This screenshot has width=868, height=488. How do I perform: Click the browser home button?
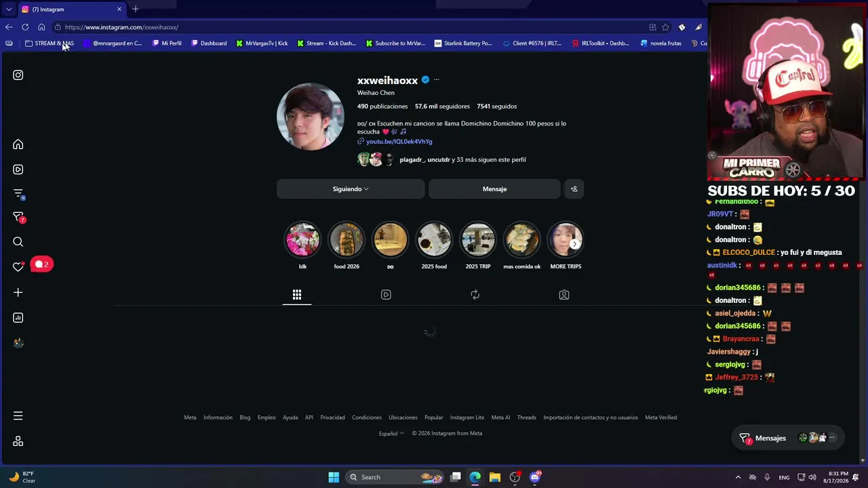[41, 27]
